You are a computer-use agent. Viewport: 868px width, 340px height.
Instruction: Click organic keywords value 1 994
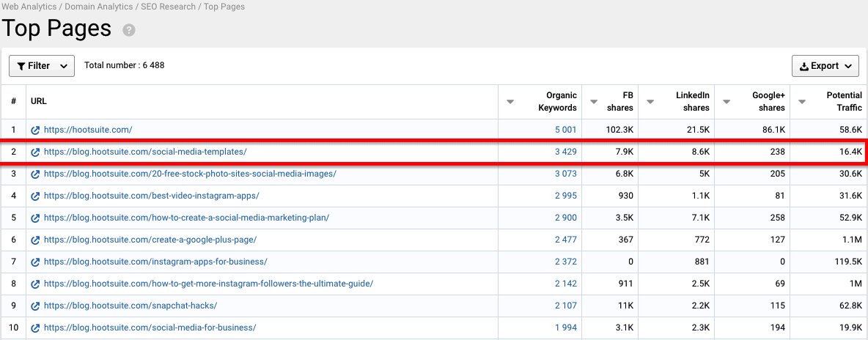[x=566, y=328]
